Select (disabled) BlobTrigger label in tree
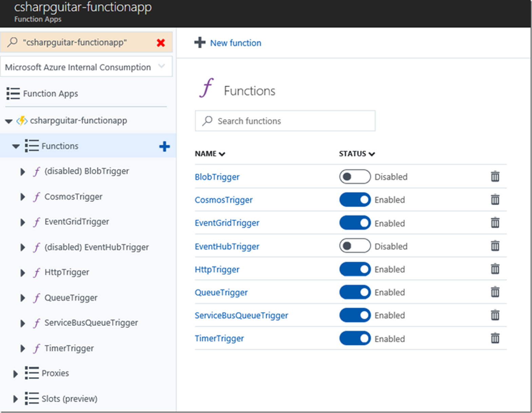Screen dimensions: 532x413 87,171
